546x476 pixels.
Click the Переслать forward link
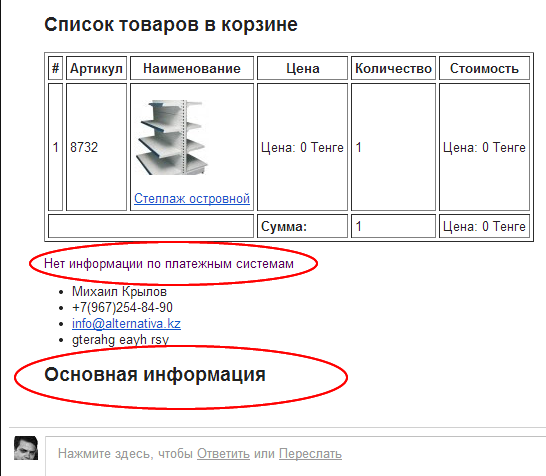(x=310, y=453)
